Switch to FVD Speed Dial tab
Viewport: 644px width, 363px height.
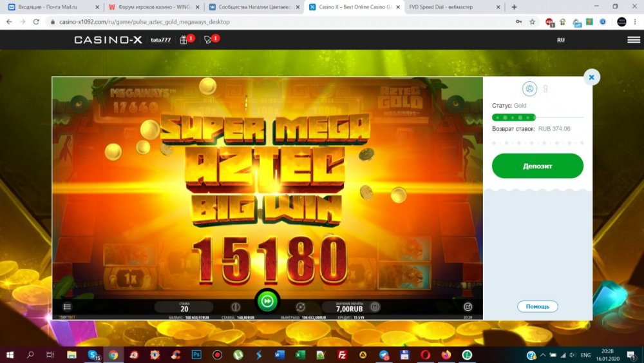pos(451,7)
